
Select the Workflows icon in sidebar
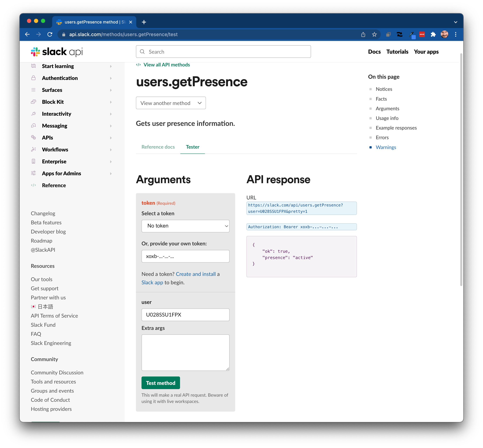[x=34, y=149]
